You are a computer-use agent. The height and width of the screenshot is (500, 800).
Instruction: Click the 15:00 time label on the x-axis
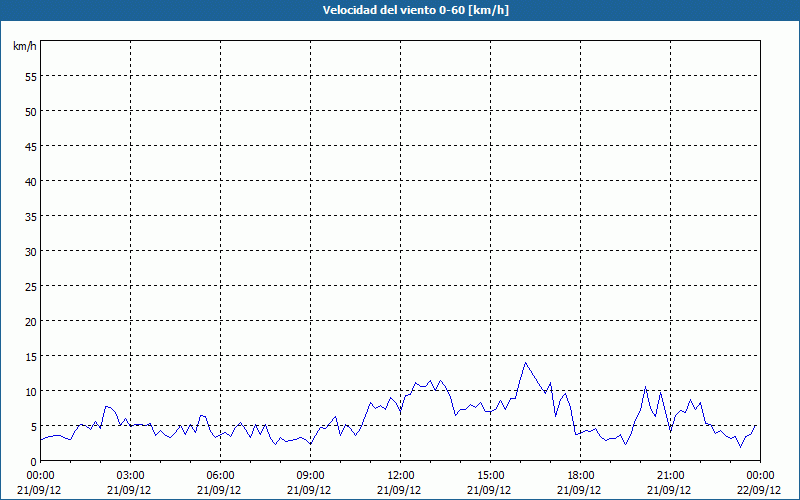(490, 476)
